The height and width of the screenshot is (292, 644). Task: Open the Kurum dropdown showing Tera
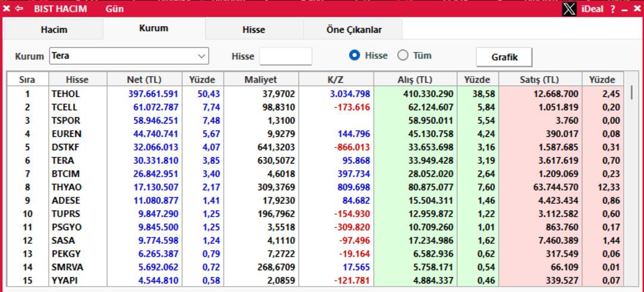pos(129,56)
